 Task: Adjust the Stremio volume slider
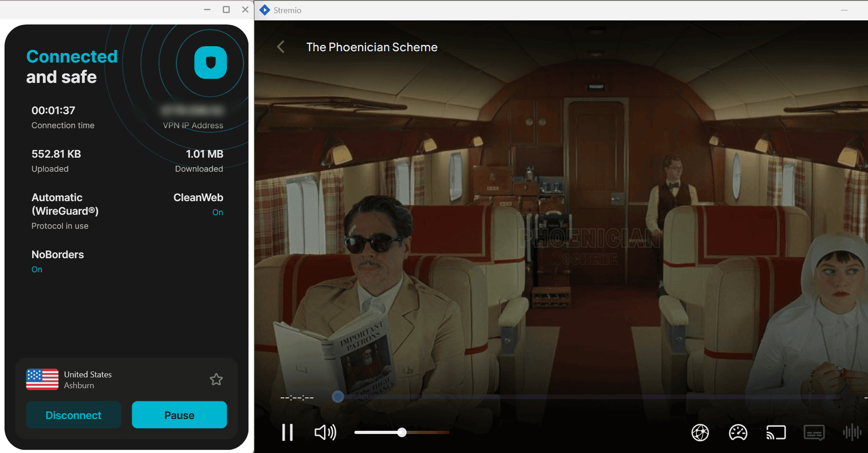point(401,432)
